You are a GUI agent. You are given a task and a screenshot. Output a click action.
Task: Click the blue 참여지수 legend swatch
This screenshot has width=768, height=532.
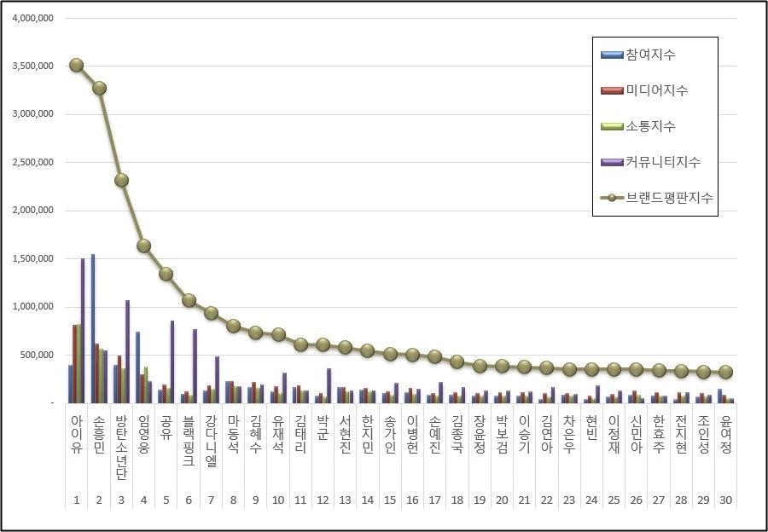(x=611, y=55)
